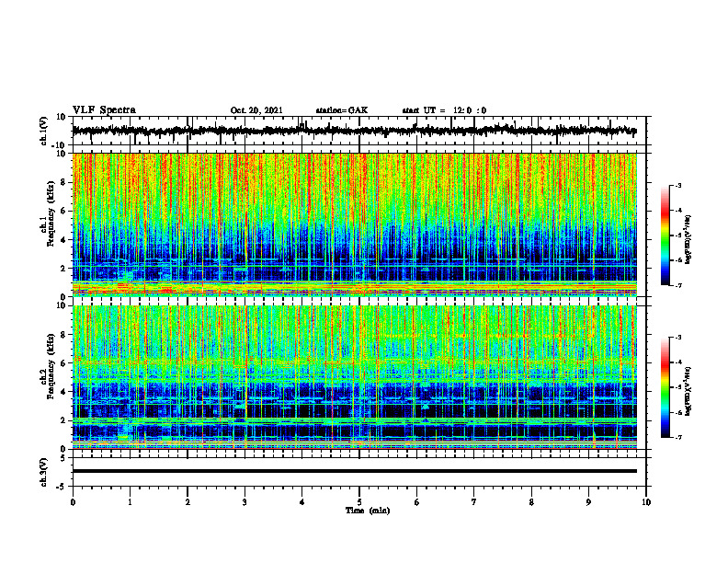The height and width of the screenshot is (563, 728).
Task: Click the time axis tick label "4"
Action: pos(301,502)
